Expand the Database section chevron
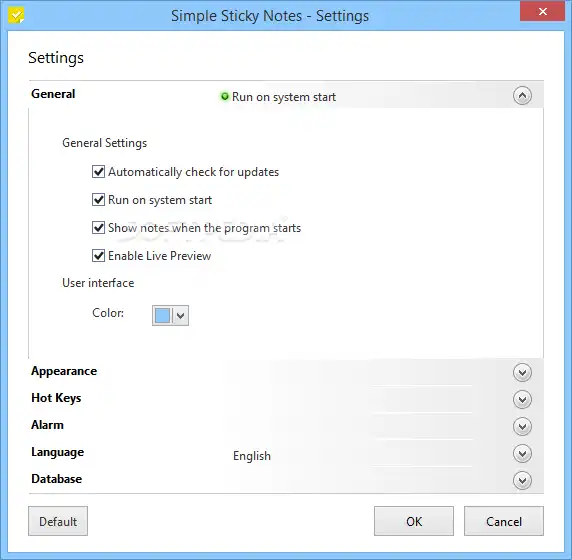 click(x=522, y=480)
